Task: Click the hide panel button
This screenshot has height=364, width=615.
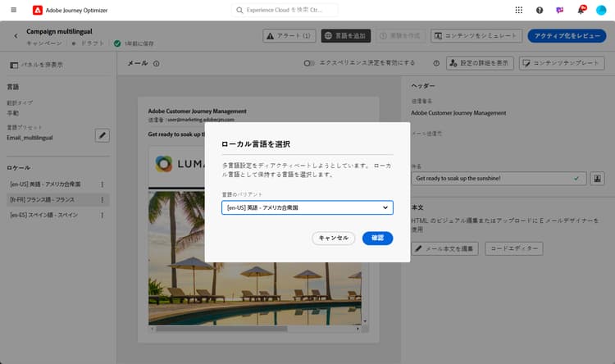Action: click(x=36, y=65)
